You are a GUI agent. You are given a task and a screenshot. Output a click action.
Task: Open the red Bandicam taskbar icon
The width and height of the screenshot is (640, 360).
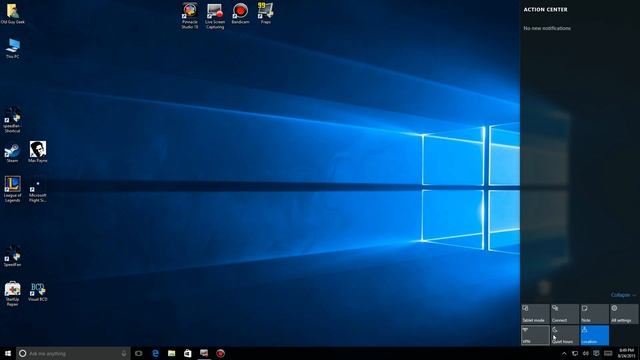tap(220, 353)
